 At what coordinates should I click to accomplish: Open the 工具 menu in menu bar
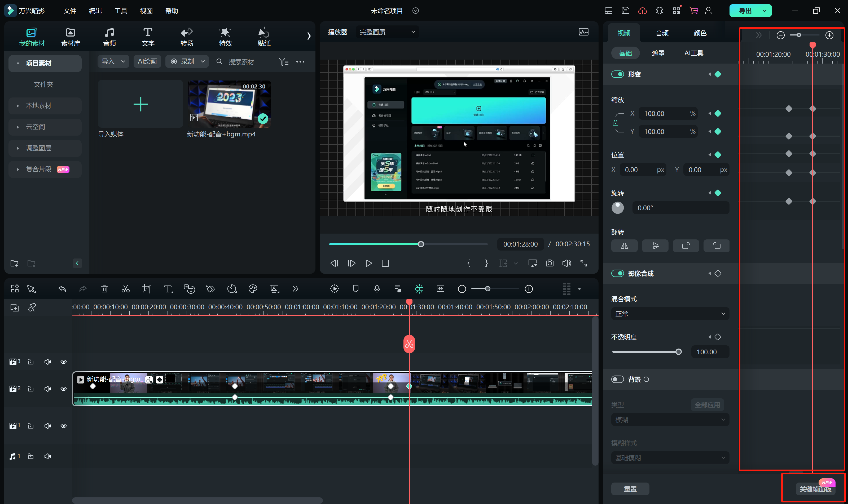pos(121,11)
